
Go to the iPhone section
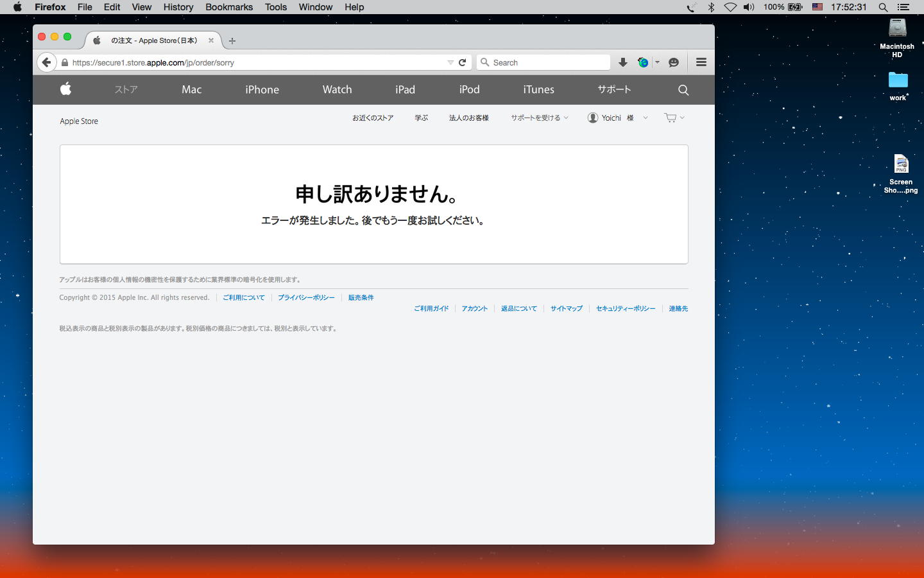(x=262, y=90)
